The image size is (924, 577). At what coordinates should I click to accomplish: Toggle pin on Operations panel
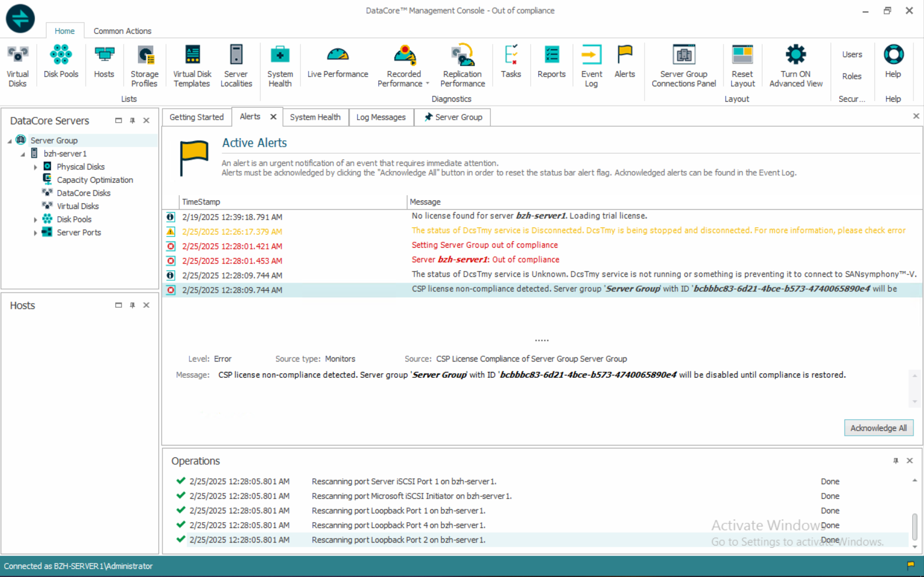point(895,461)
